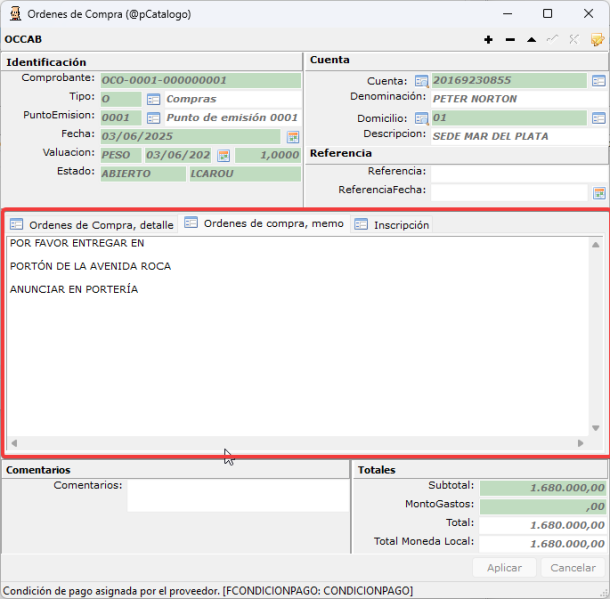Open search icon left of Domicilio field

point(421,118)
